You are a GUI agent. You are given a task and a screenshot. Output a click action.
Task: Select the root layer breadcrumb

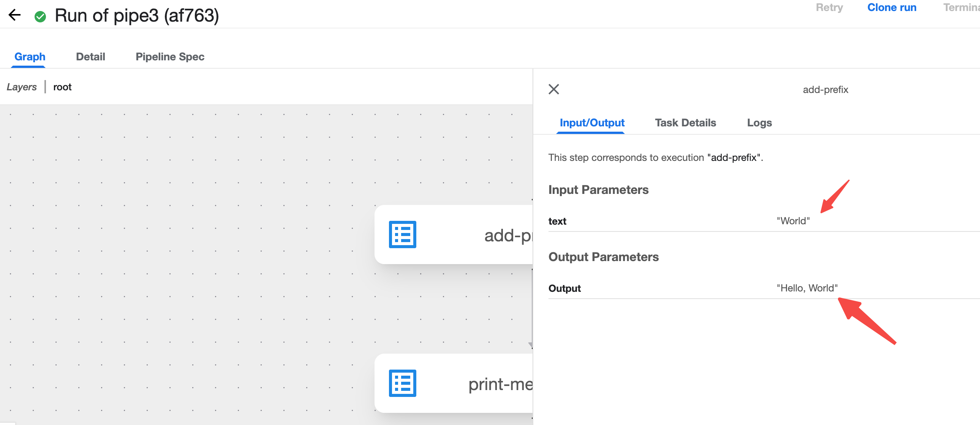coord(62,87)
